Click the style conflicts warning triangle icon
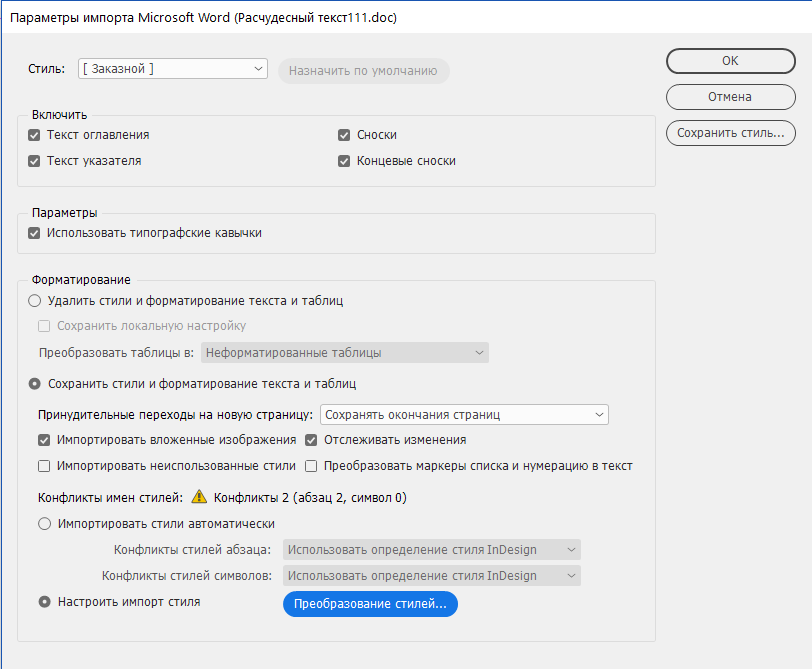 click(199, 497)
